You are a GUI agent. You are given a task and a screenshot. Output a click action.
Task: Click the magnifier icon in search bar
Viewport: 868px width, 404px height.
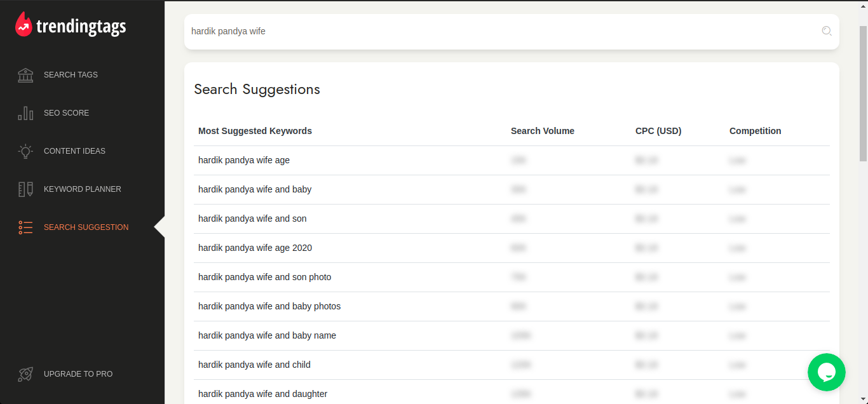pos(826,31)
